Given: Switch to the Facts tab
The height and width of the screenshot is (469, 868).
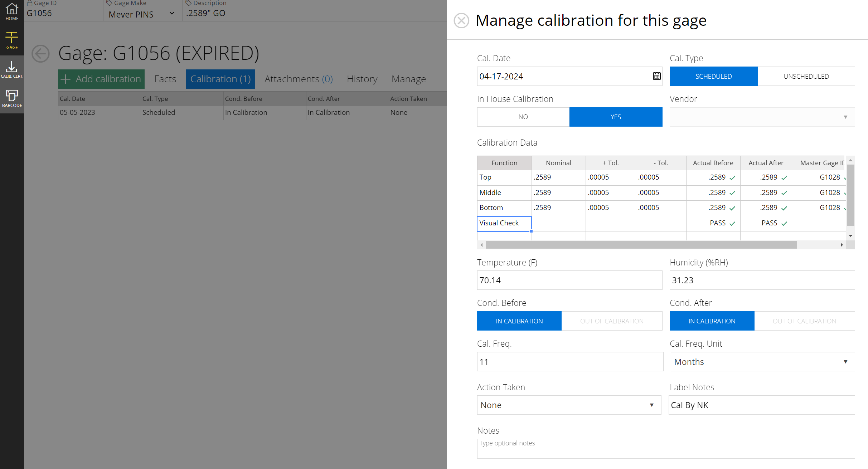Looking at the screenshot, I should (165, 79).
